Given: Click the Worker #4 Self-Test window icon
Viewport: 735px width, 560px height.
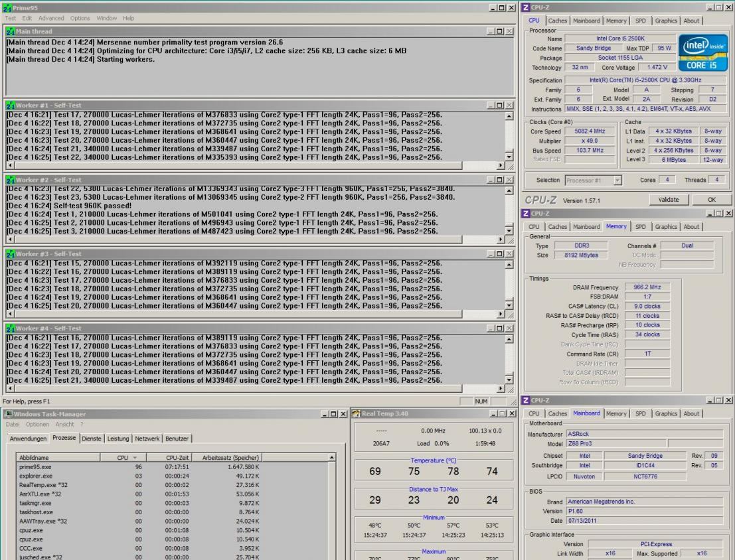Looking at the screenshot, I should (x=9, y=328).
